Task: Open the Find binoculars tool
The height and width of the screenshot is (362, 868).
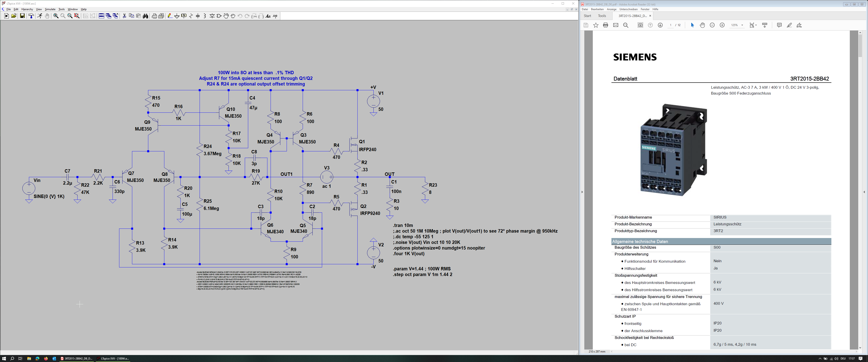Action: [x=146, y=16]
